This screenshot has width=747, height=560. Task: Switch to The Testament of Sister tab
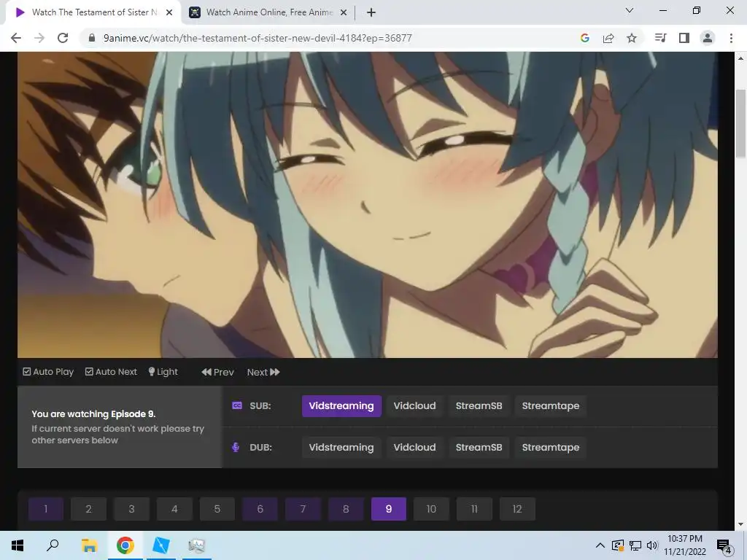pos(93,12)
